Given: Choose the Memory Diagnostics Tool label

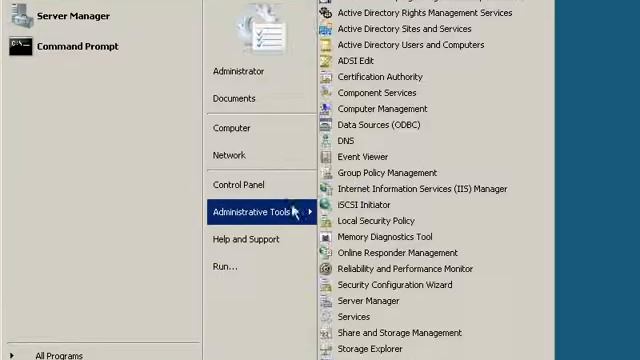Looking at the screenshot, I should 384,237.
